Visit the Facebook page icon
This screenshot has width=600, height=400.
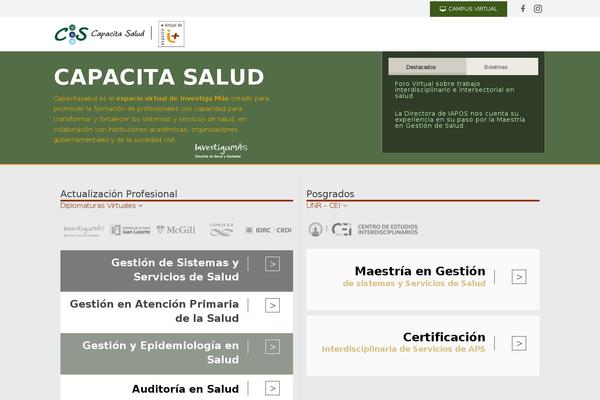click(523, 8)
